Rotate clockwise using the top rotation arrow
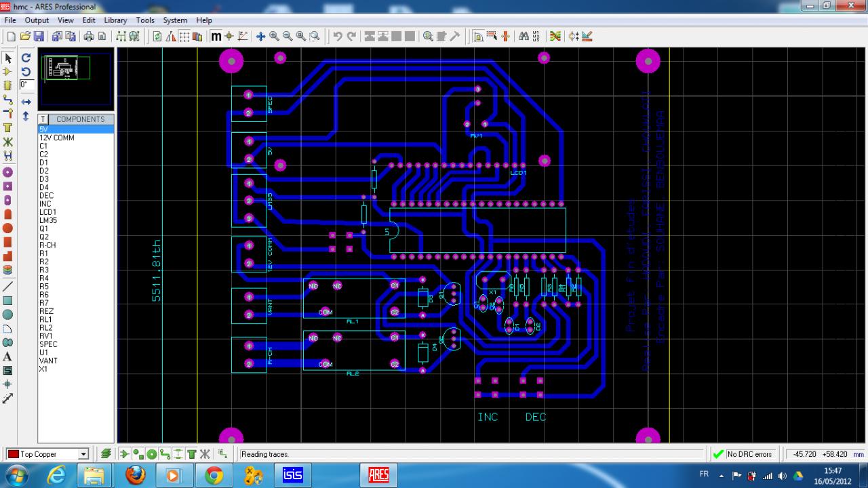 point(26,58)
